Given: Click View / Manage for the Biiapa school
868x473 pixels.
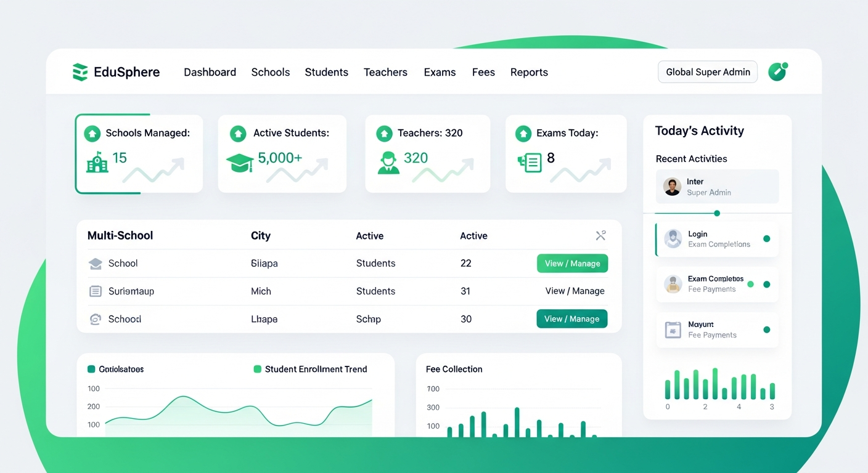Looking at the screenshot, I should tap(572, 264).
